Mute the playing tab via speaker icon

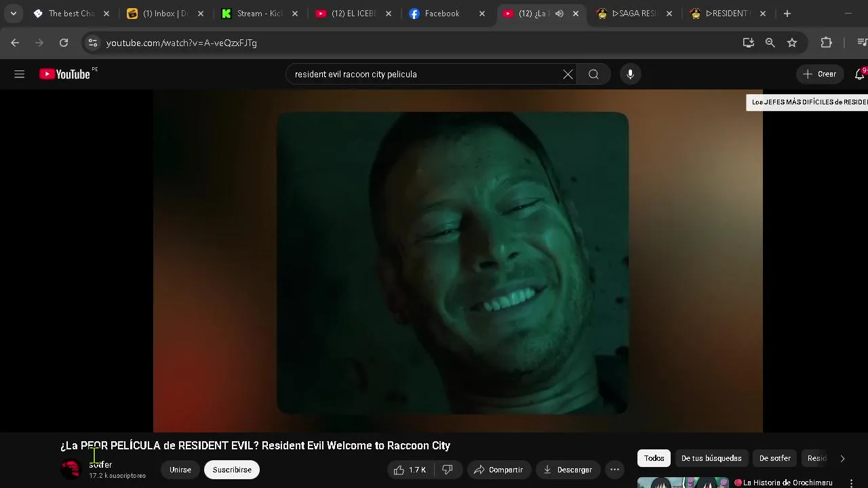coord(559,14)
